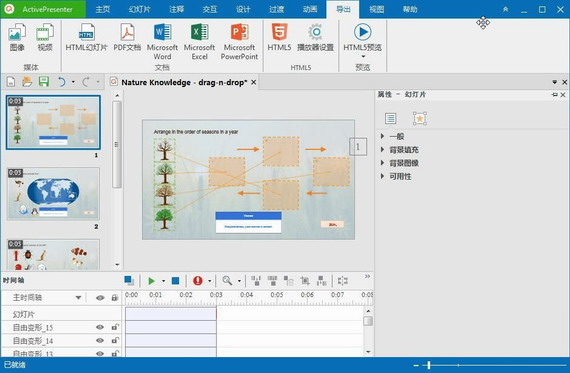
Task: Expand the 一般 properties section
Action: click(382, 136)
